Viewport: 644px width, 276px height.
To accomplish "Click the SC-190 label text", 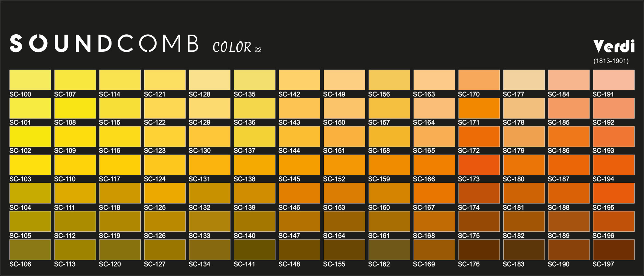I will (x=558, y=264).
